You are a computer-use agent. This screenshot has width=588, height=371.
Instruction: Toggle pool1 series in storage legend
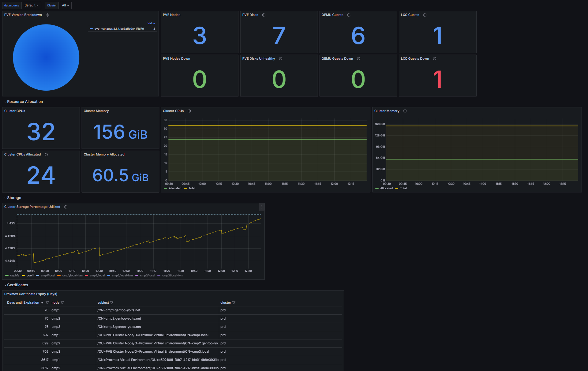point(30,275)
